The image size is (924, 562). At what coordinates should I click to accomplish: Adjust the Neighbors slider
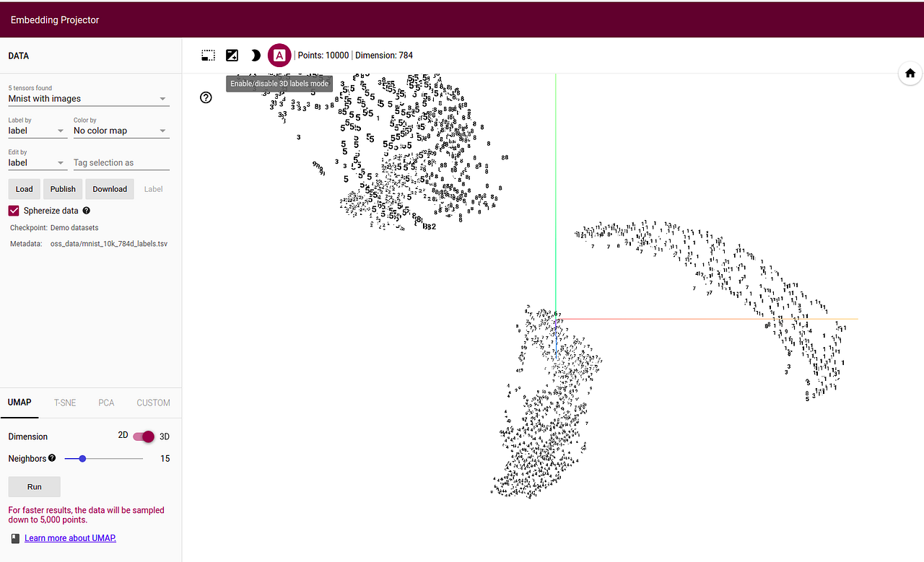82,458
